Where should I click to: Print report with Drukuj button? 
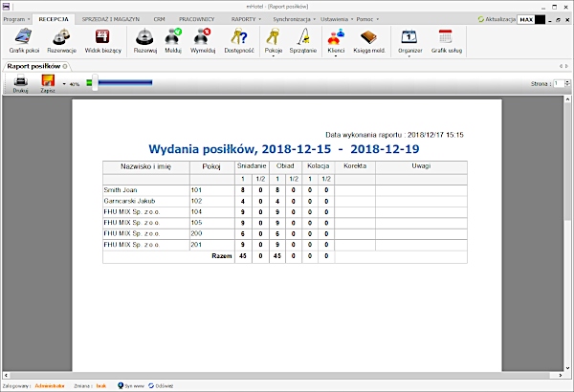click(x=20, y=85)
